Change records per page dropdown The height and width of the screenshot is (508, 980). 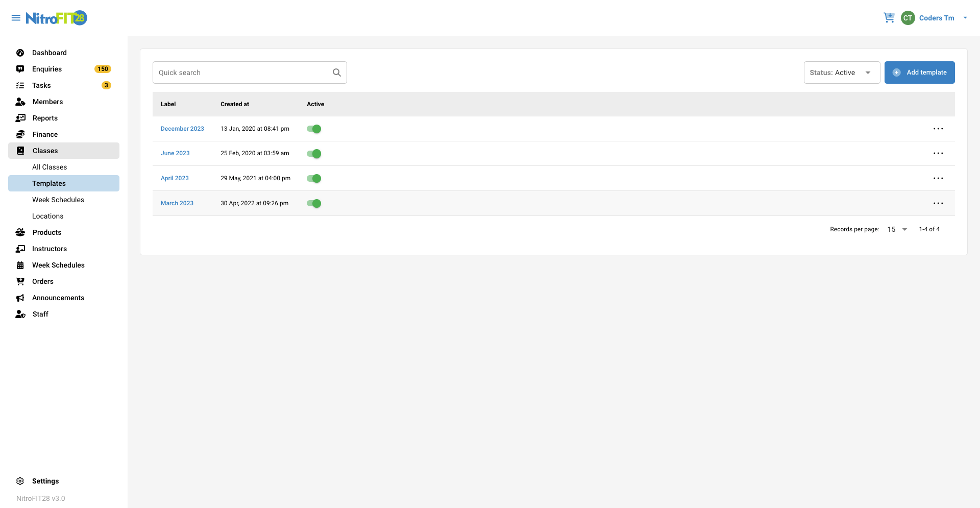click(x=897, y=229)
